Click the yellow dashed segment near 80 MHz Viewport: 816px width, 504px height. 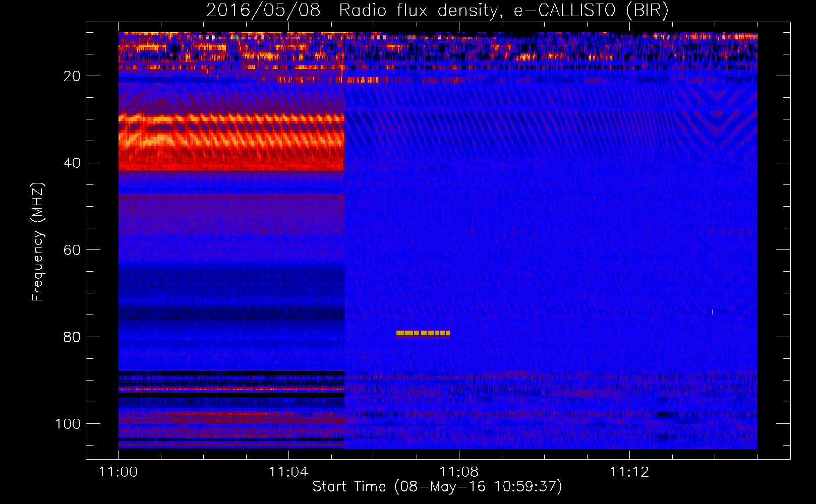click(x=423, y=333)
